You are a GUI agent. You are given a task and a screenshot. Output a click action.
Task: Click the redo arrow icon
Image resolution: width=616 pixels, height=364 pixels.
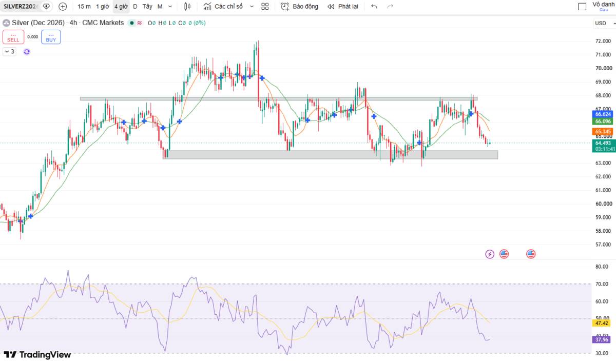[390, 7]
